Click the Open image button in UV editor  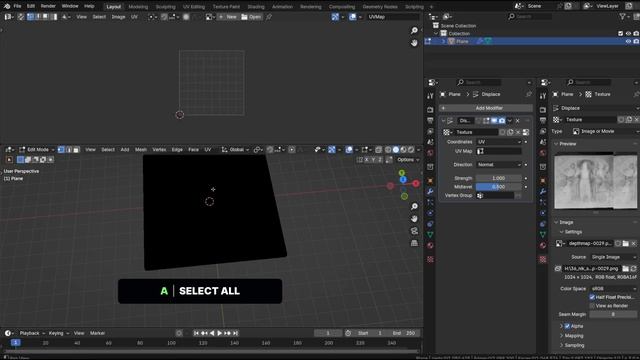click(x=251, y=17)
